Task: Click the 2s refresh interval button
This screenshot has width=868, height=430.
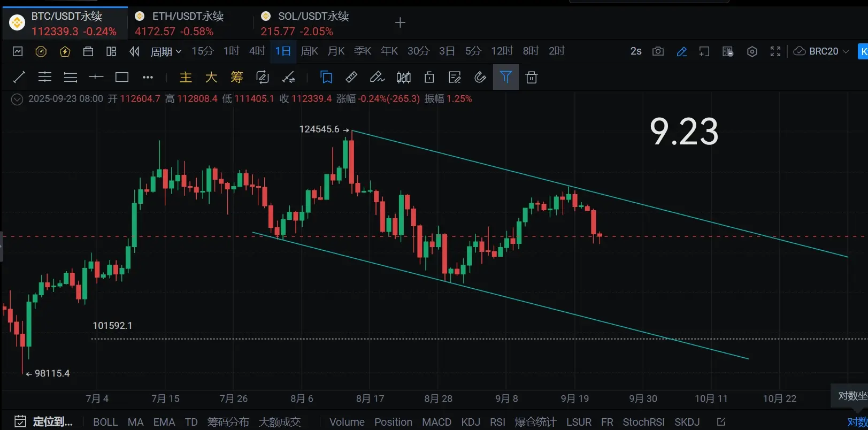Action: pyautogui.click(x=636, y=51)
